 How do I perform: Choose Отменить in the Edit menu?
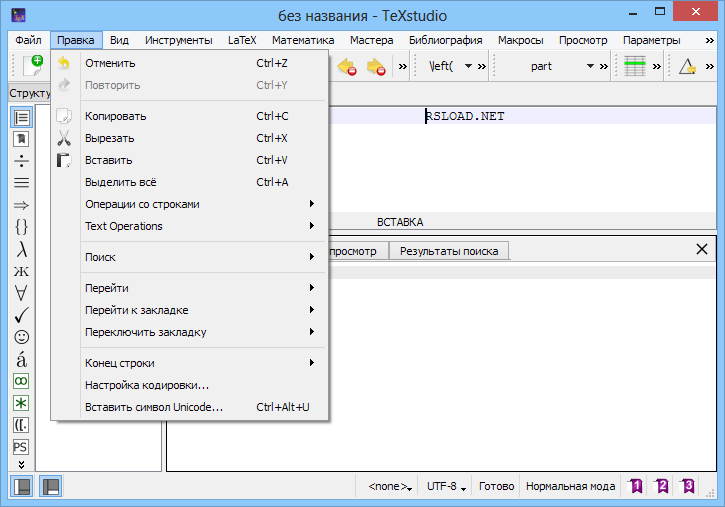(x=199, y=63)
